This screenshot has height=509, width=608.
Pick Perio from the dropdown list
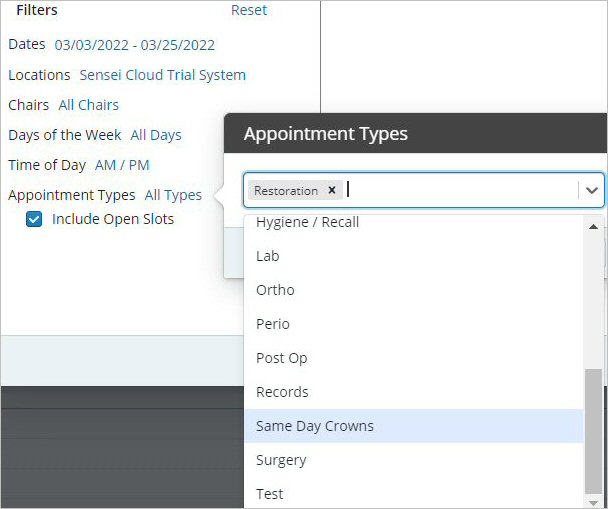pos(272,324)
